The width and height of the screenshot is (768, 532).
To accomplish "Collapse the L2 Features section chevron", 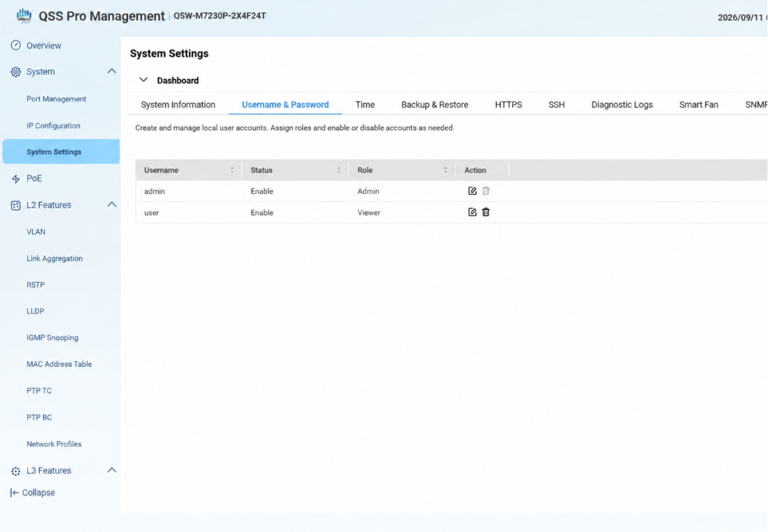I will 112,204.
